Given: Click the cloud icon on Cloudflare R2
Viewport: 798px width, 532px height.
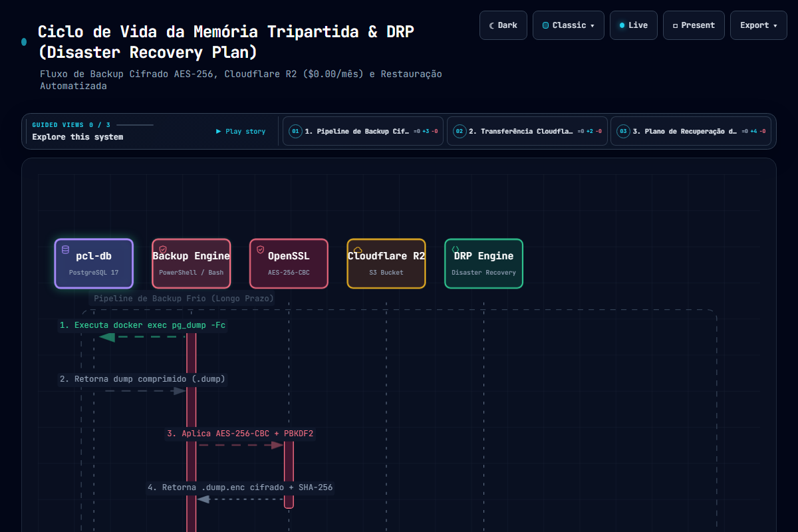Looking at the screenshot, I should tap(358, 249).
